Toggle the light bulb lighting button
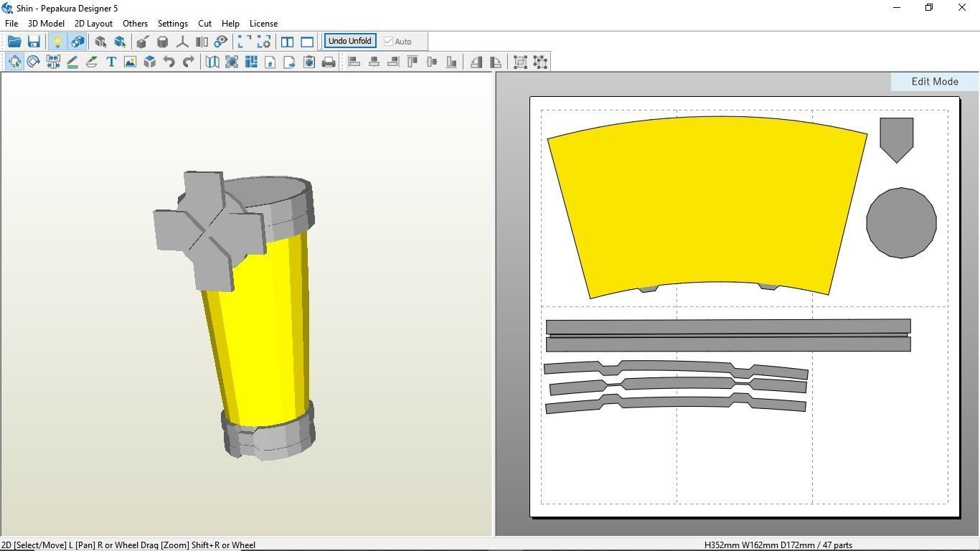This screenshot has height=551, width=980. tap(57, 42)
